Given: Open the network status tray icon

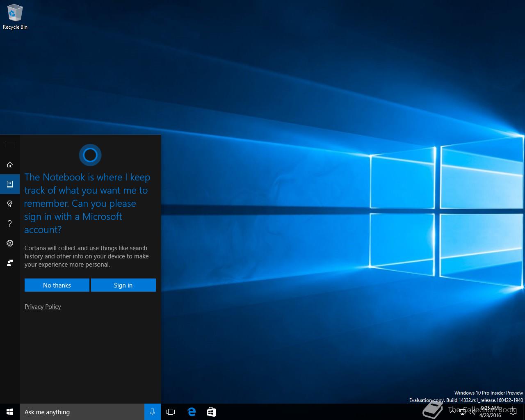Looking at the screenshot, I should click(x=462, y=412).
